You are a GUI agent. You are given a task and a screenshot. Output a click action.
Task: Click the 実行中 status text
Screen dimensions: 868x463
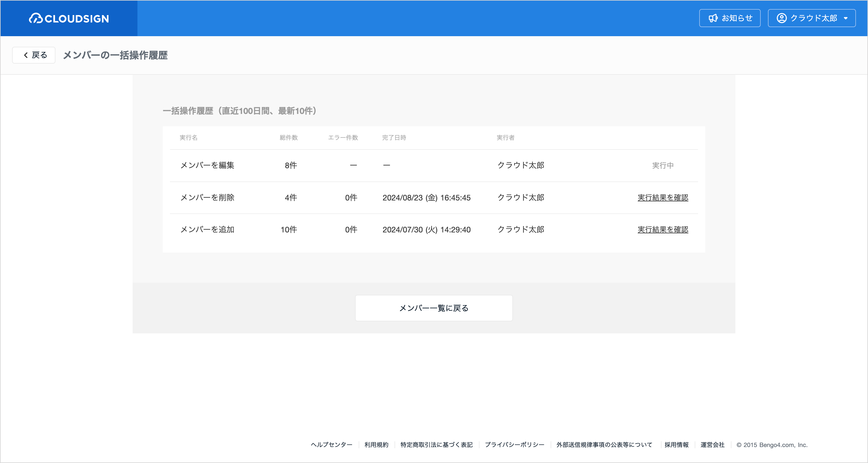[663, 165]
